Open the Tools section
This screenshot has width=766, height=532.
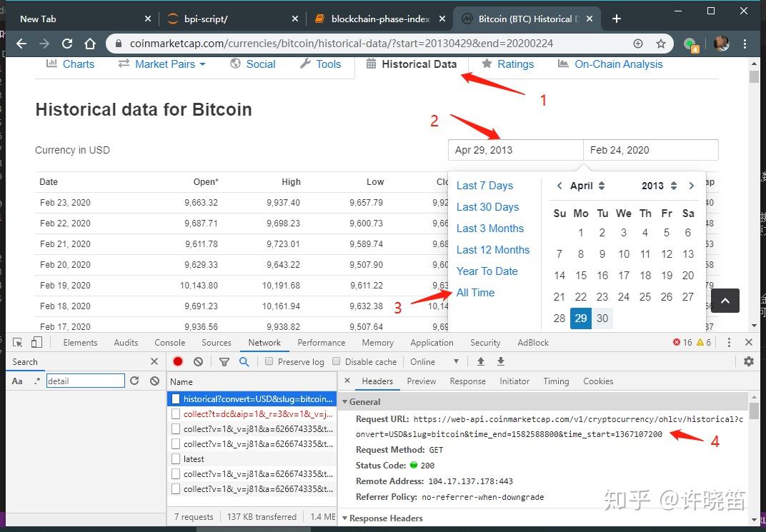pyautogui.click(x=320, y=64)
